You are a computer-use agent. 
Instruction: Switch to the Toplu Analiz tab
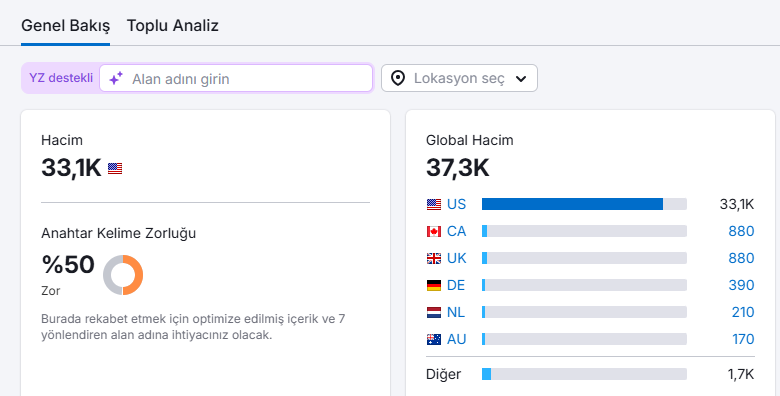[x=173, y=25]
